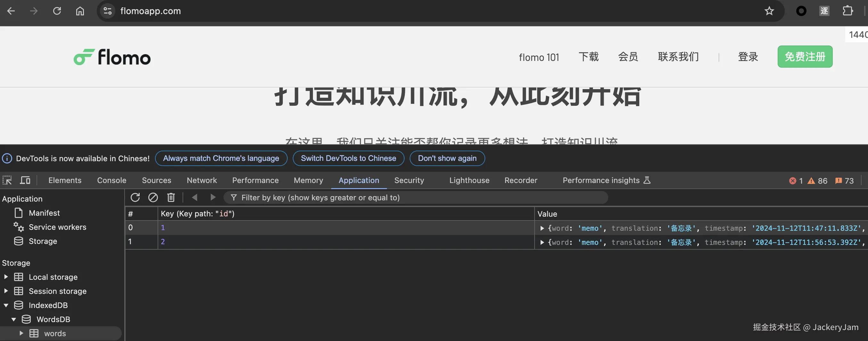Bookmark this page with the star
This screenshot has width=868, height=341.
[769, 11]
